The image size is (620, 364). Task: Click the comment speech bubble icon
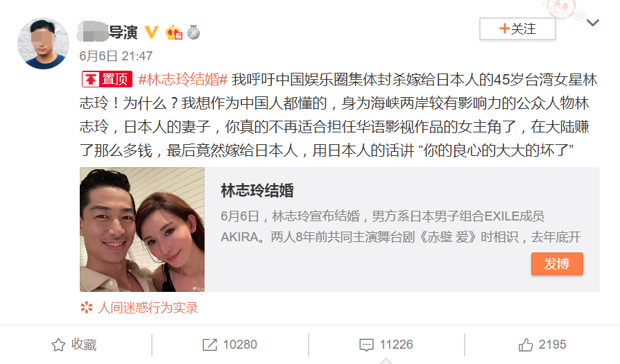pos(366,345)
